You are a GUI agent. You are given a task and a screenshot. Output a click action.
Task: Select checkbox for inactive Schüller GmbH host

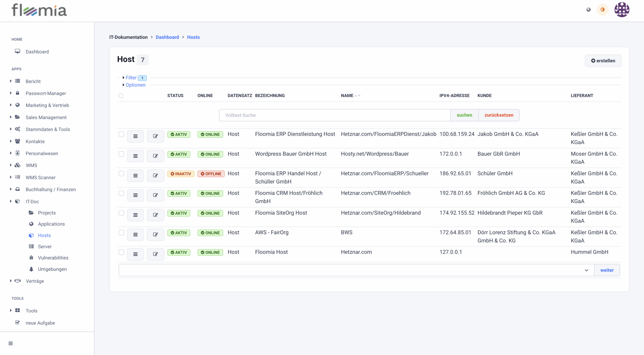click(x=121, y=174)
